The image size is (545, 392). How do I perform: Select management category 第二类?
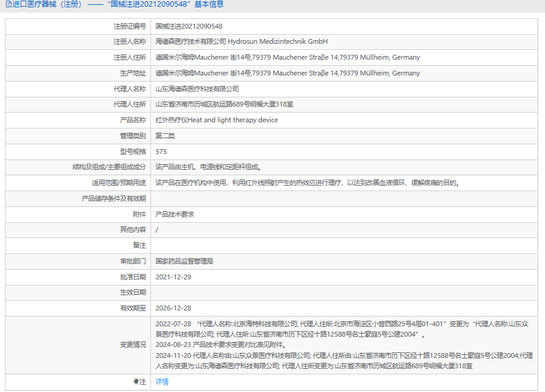tap(165, 136)
